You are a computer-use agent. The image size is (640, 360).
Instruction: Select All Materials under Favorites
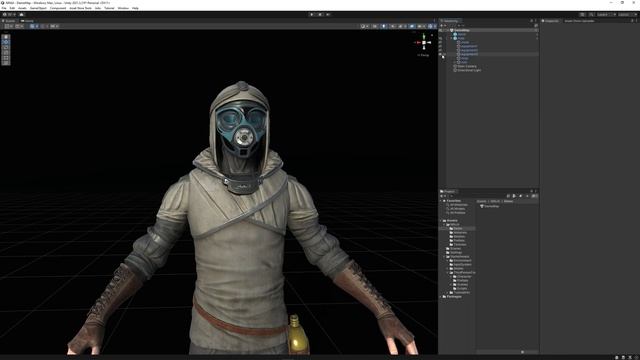(458, 205)
